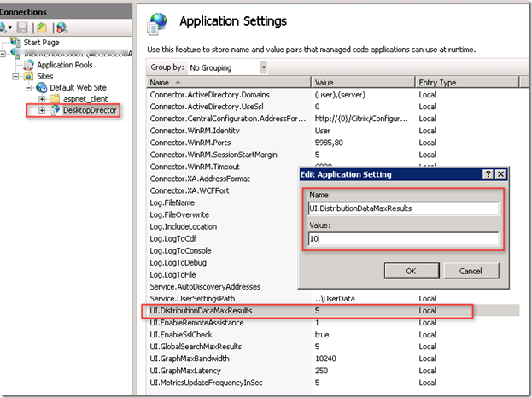Expand the DesktopDirector tree node
The height and width of the screenshot is (398, 532).
[42, 111]
